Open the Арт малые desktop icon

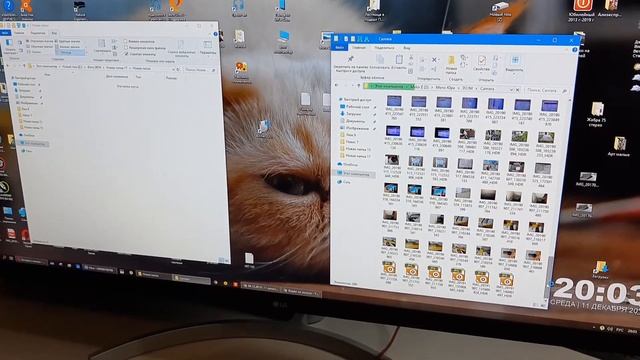point(619,147)
